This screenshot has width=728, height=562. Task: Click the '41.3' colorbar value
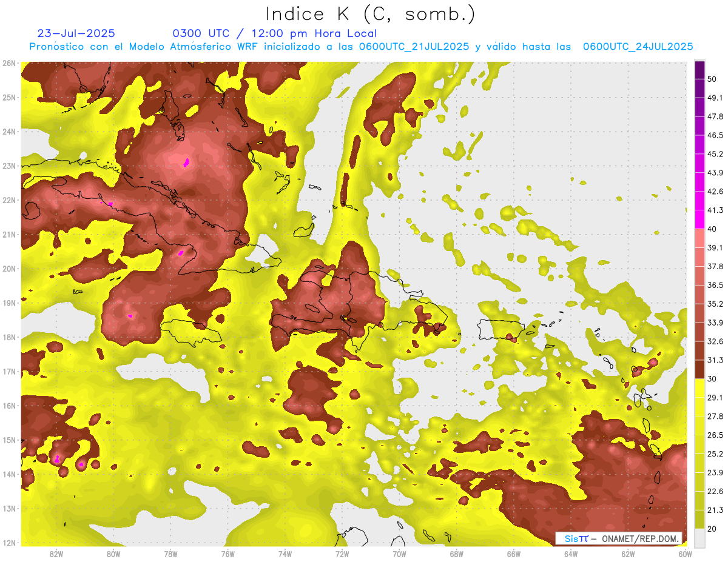coord(715,210)
